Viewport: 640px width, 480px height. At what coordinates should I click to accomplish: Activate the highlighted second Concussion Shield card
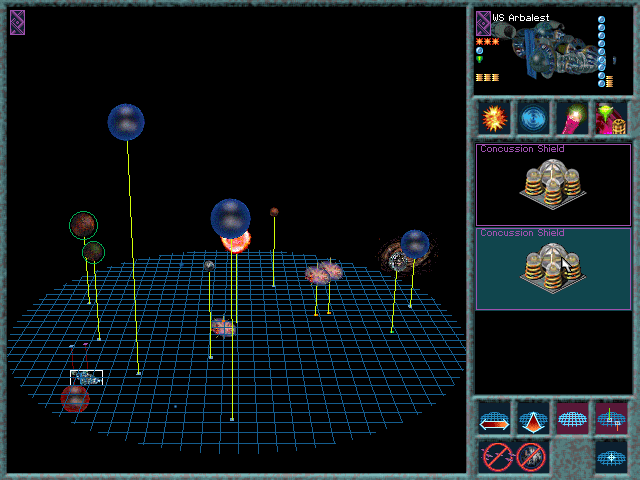click(x=553, y=269)
